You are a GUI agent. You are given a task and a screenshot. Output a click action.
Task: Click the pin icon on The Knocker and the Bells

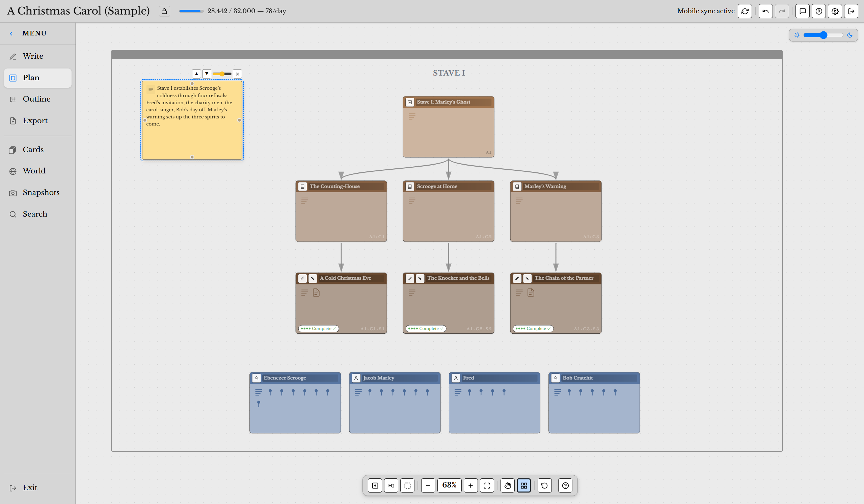point(420,278)
